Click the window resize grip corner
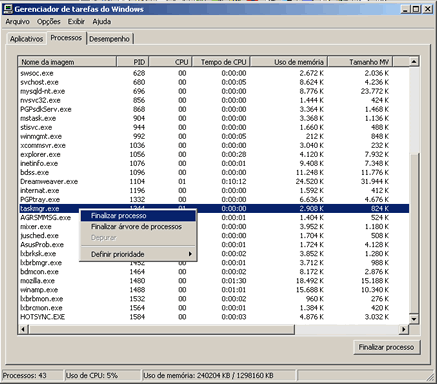Screen dimensions: 437x384 [x=431, y=377]
